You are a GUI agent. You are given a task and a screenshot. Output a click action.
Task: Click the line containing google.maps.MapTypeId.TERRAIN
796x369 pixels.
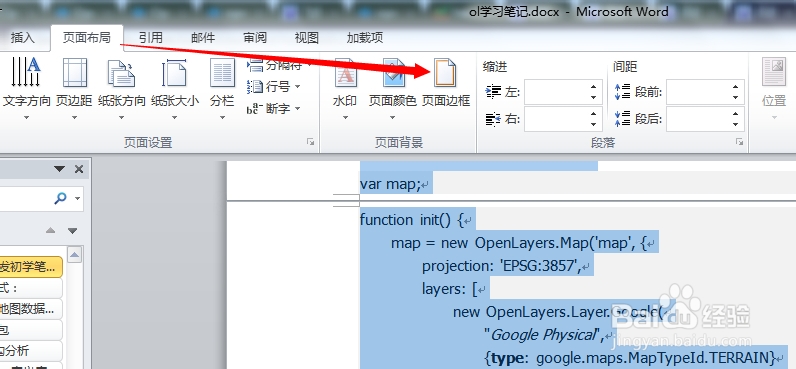coord(629,358)
